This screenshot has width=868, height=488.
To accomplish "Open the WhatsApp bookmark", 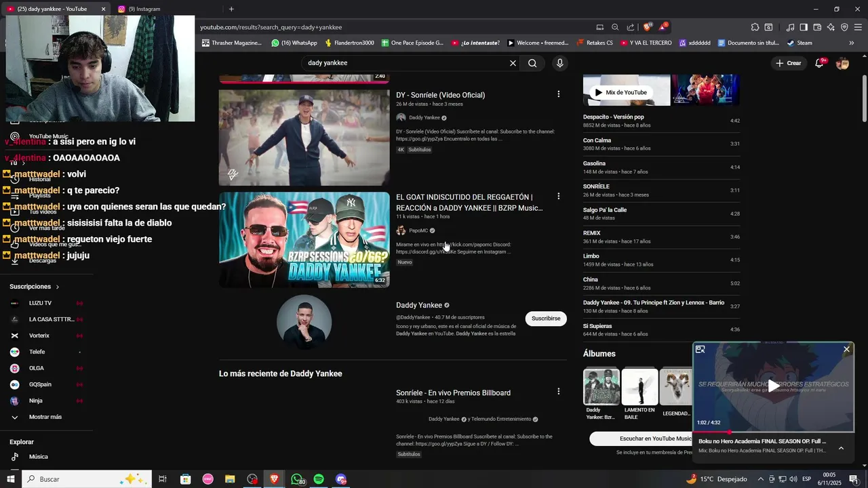I will coord(294,43).
